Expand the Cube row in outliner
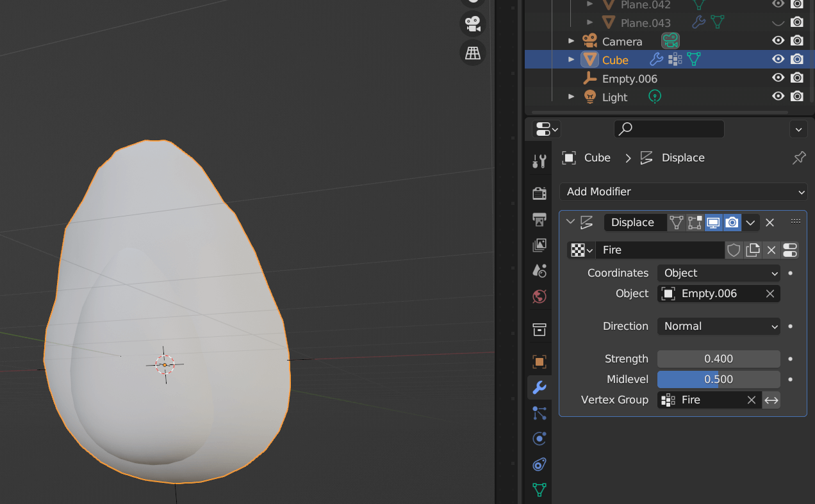 point(572,60)
